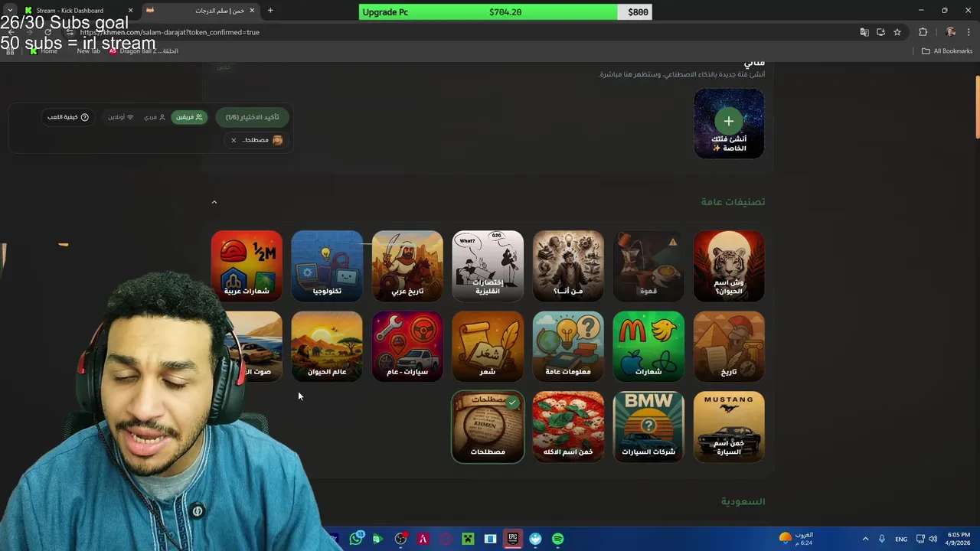
Task: Click the Upgrade Pc goal progress bar
Action: pyautogui.click(x=505, y=12)
